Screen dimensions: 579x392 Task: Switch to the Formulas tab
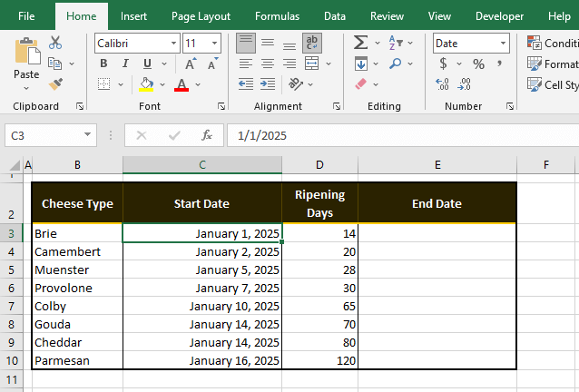tap(277, 16)
